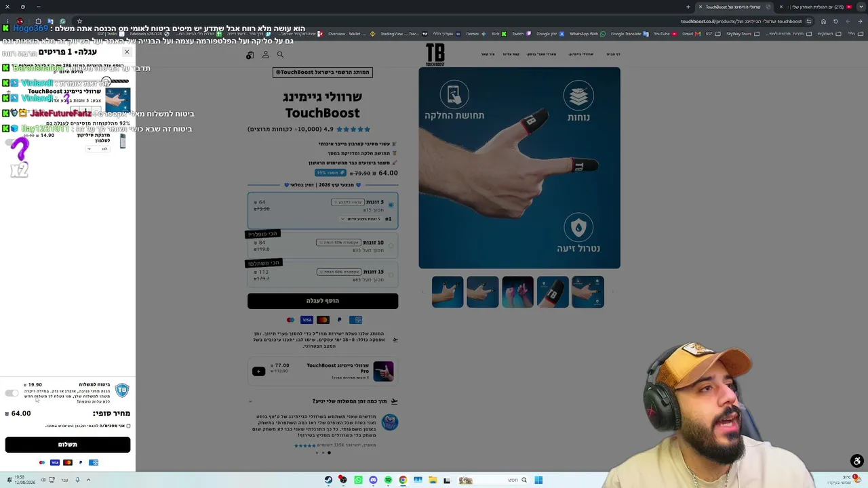Open the #1 color dropdown in 5-pairs bundle

[361, 219]
